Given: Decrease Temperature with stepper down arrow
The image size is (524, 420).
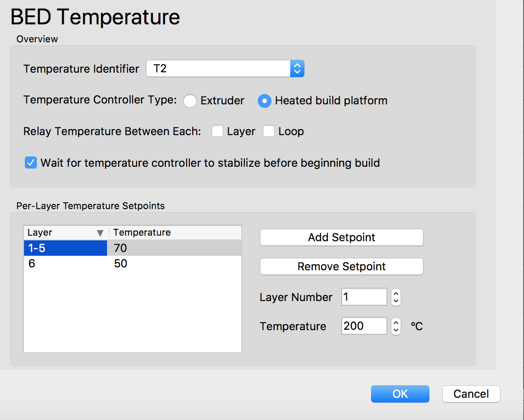Looking at the screenshot, I should click(396, 330).
